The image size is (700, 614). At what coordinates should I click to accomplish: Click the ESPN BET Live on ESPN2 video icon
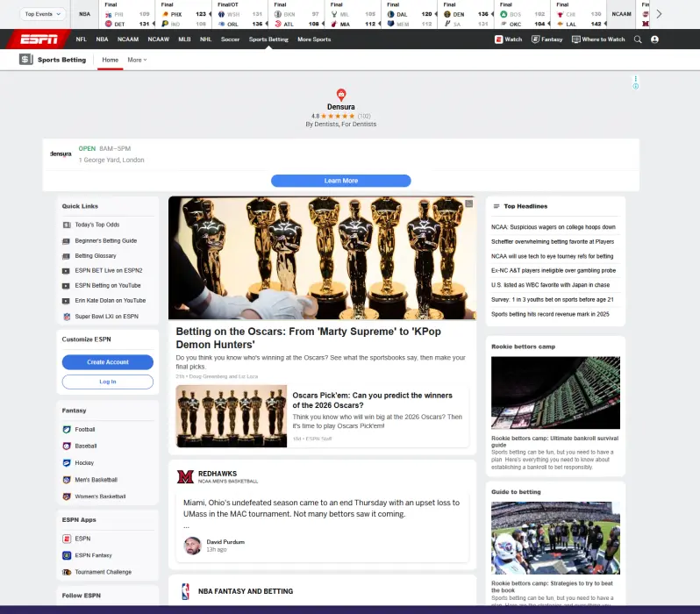(x=66, y=271)
